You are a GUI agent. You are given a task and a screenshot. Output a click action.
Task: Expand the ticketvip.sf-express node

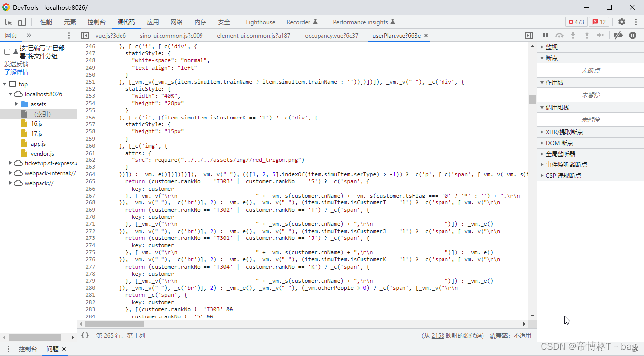11,163
